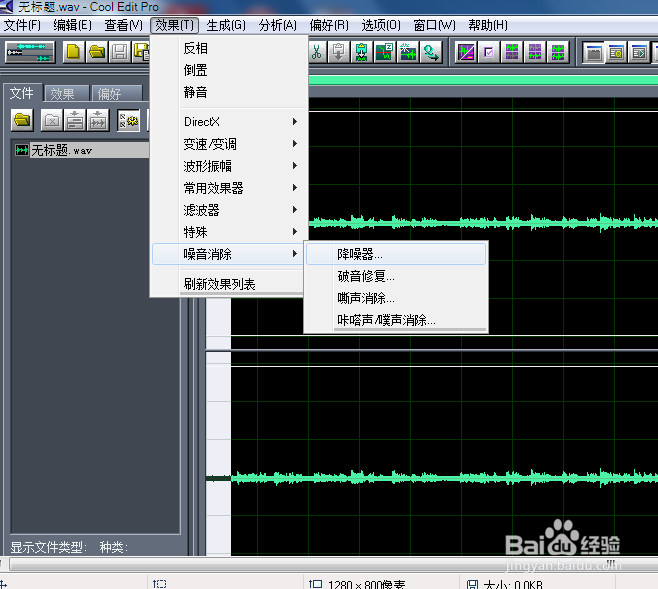Viewport: 658px width, 589px height.
Task: Toggle the spectral view toolbar icon
Action: (x=466, y=52)
